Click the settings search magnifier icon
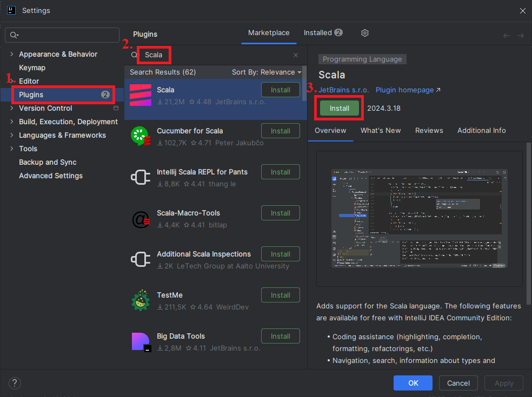Image resolution: width=532 pixels, height=397 pixels. (x=14, y=35)
